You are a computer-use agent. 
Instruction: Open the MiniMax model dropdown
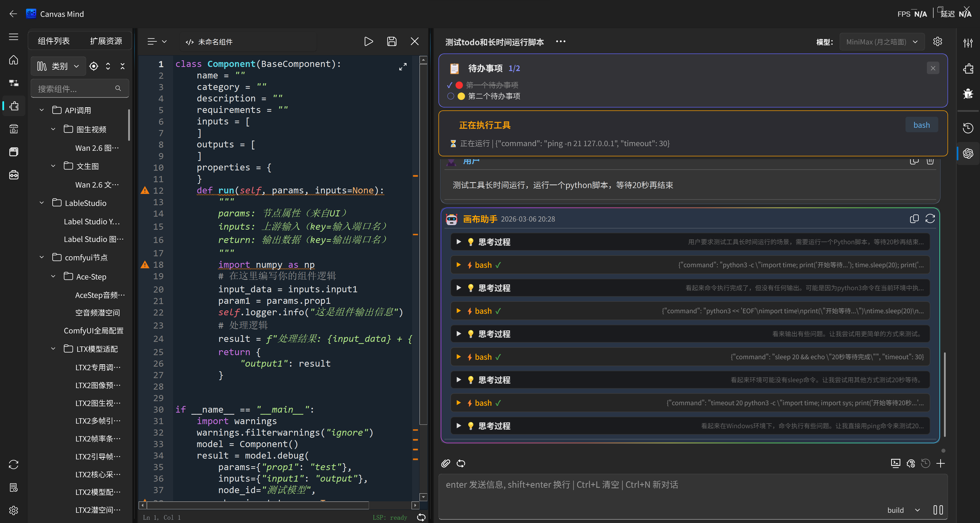coord(881,42)
